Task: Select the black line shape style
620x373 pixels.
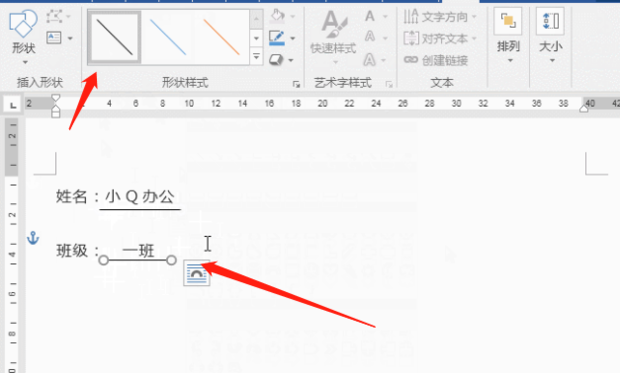Action: coord(115,37)
